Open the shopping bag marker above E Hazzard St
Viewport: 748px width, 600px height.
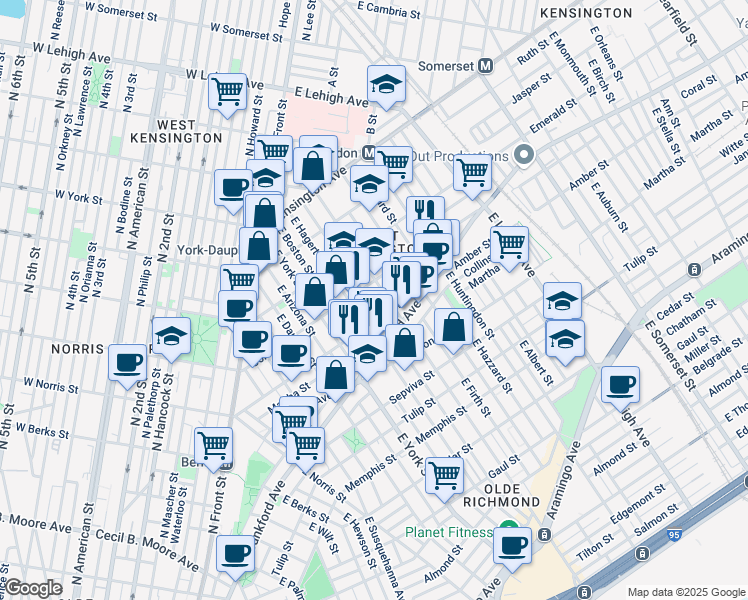[x=453, y=327]
